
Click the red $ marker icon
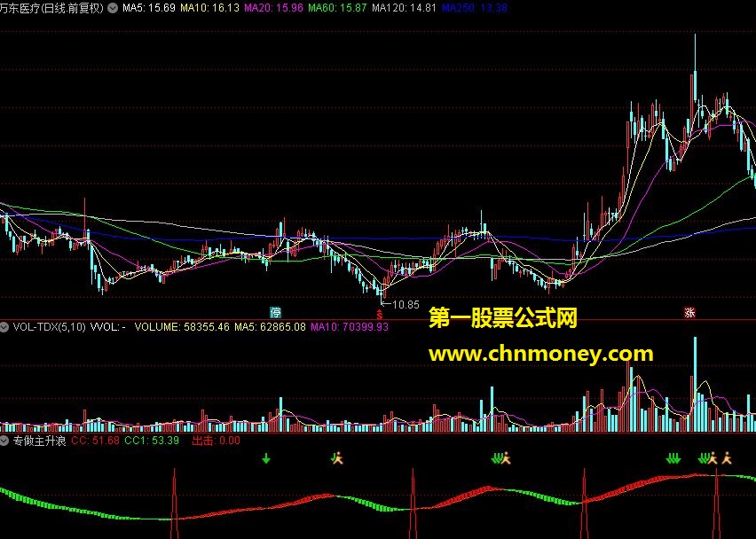[x=380, y=315]
